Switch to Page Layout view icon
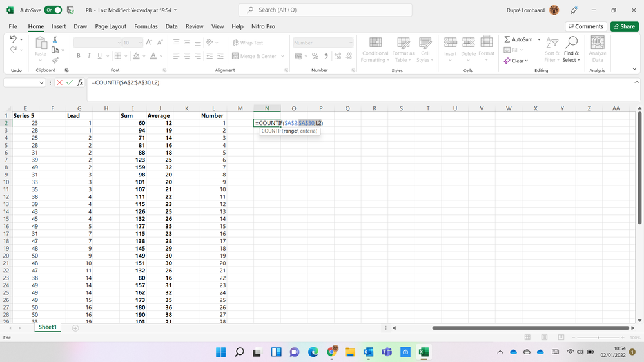The width and height of the screenshot is (644, 362). tap(544, 338)
